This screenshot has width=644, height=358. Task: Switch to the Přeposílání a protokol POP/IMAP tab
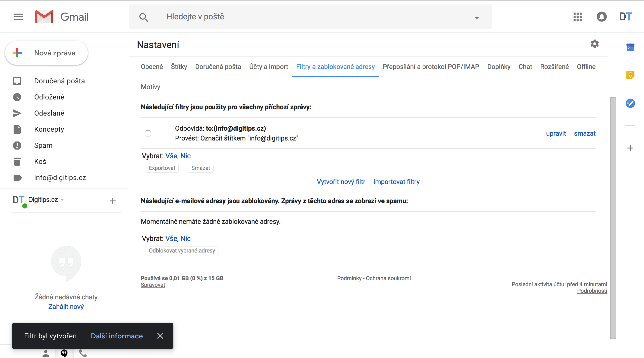[x=431, y=66]
